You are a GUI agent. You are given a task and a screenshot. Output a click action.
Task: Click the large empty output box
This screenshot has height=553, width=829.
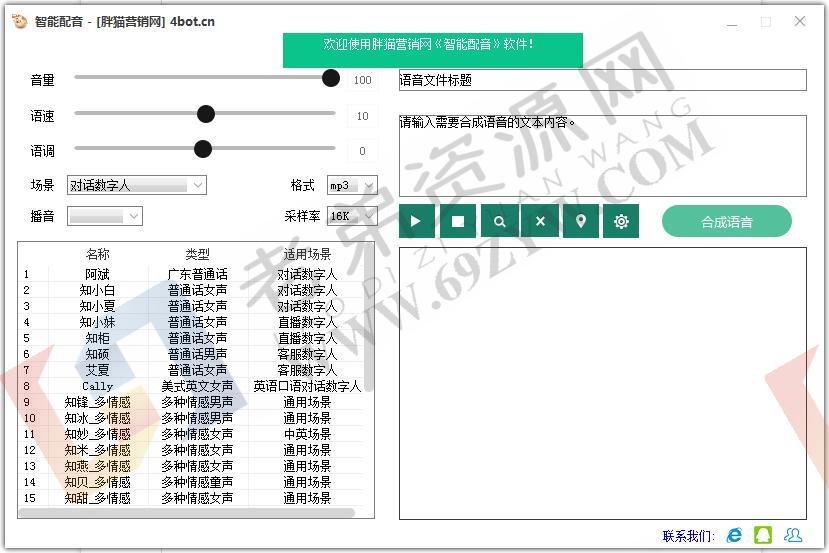603,383
